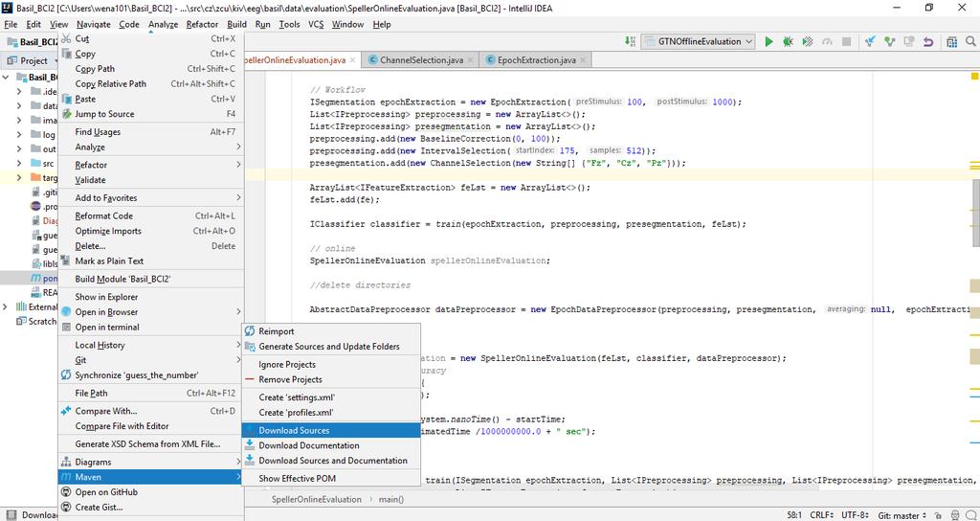Click the speech bubble icon in status bar

coord(970,515)
